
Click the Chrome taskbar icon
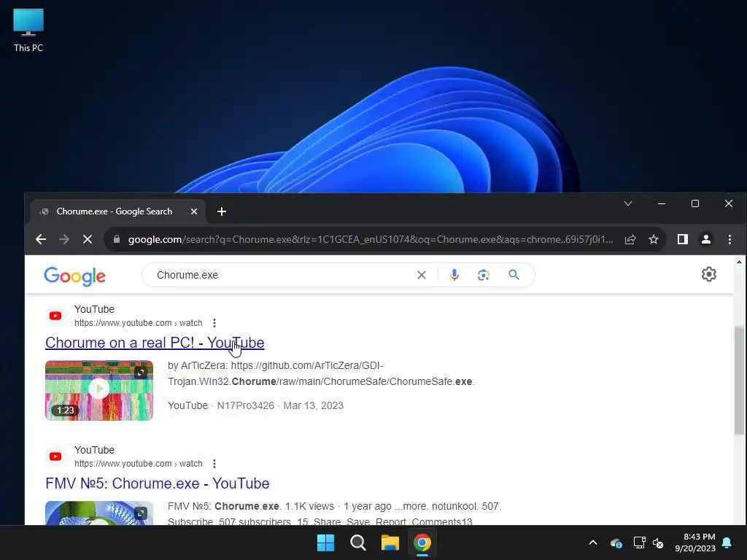tap(422, 542)
